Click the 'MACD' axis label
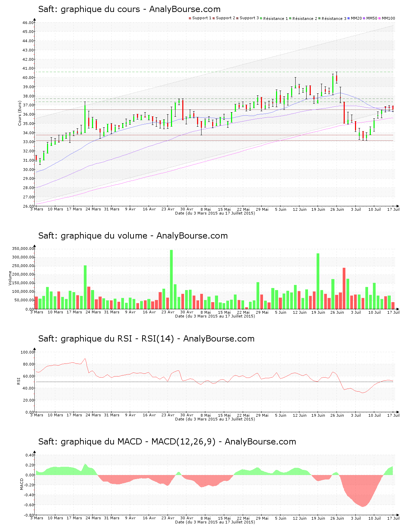Viewport: 412px width, 532px height. point(22,484)
